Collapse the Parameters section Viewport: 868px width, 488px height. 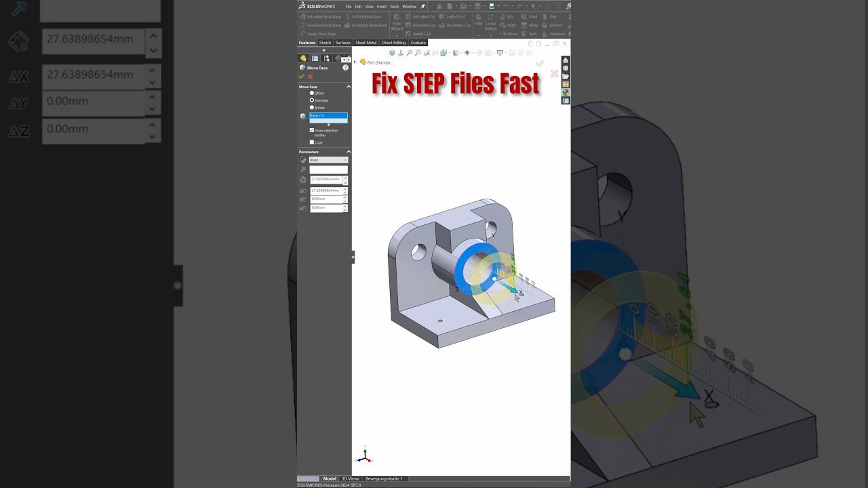point(349,152)
